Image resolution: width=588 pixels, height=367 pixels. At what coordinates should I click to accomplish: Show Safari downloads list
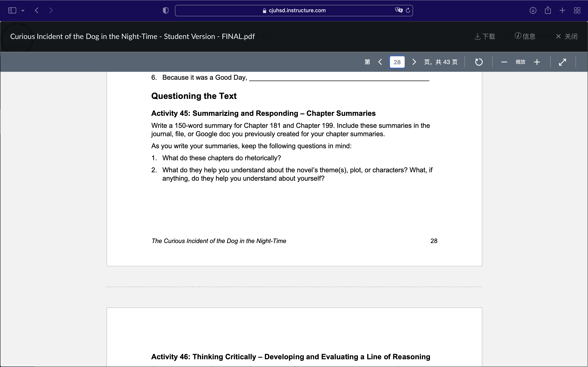(533, 10)
